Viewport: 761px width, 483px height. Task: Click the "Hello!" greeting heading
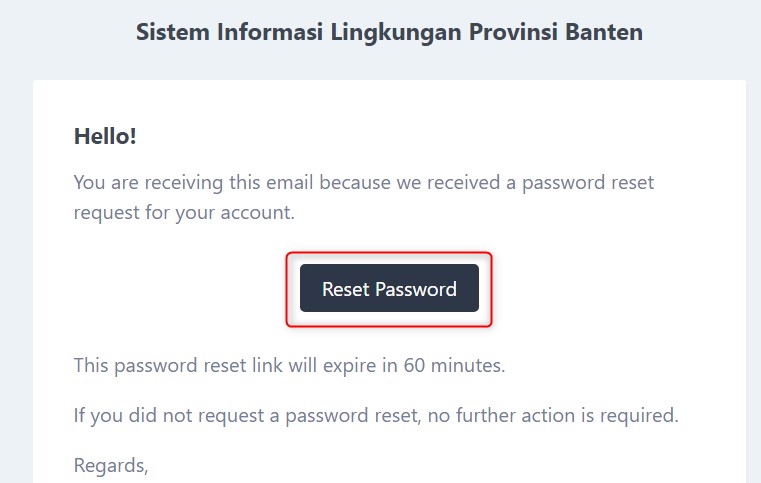tap(105, 136)
